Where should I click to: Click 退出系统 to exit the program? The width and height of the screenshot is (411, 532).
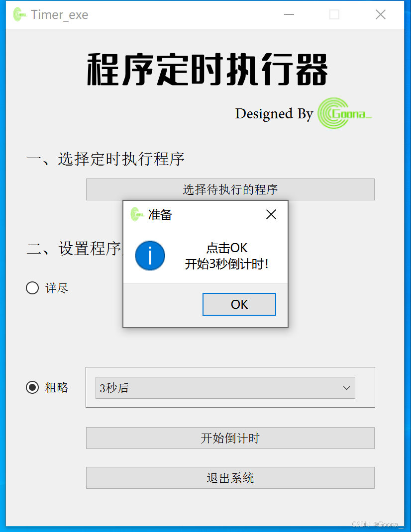click(x=230, y=478)
